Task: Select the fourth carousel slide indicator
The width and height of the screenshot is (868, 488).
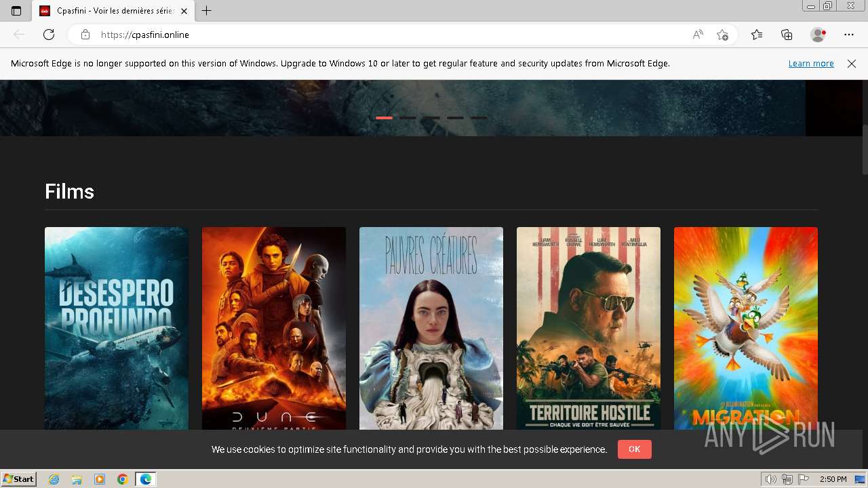Action: (x=455, y=118)
